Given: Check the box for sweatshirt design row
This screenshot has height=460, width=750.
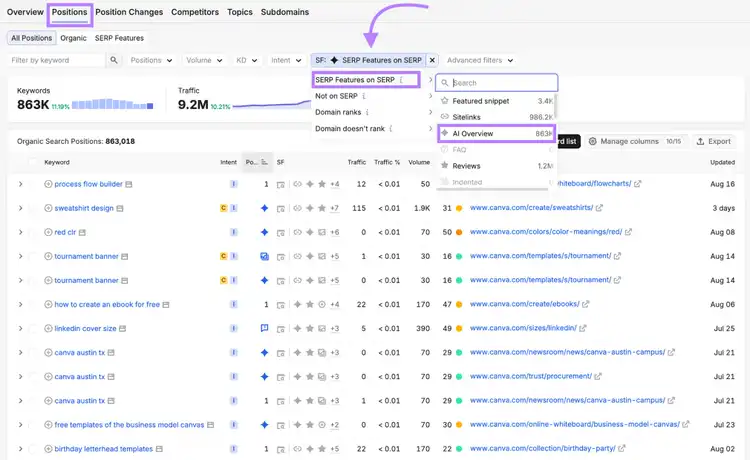Looking at the screenshot, I should point(33,208).
